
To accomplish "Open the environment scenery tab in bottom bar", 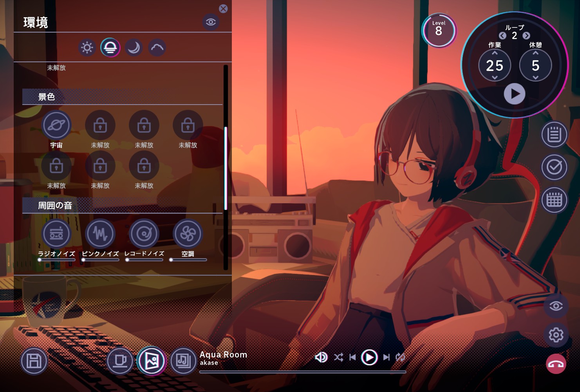I will [152, 361].
